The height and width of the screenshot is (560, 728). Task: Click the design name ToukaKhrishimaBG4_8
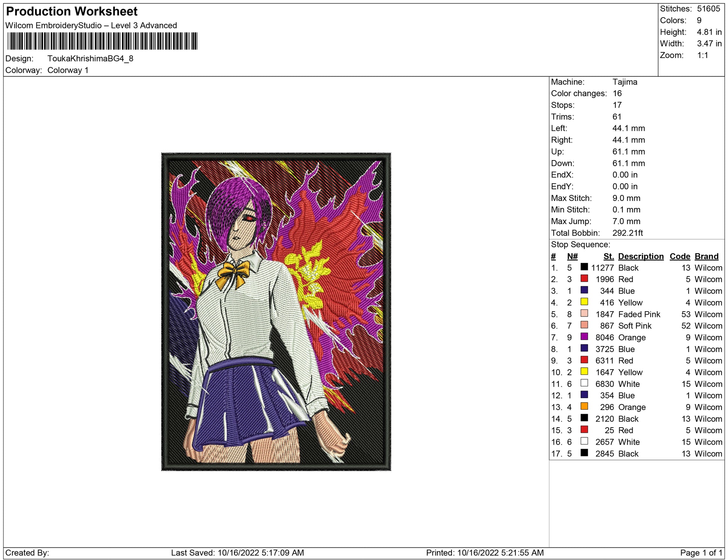90,59
